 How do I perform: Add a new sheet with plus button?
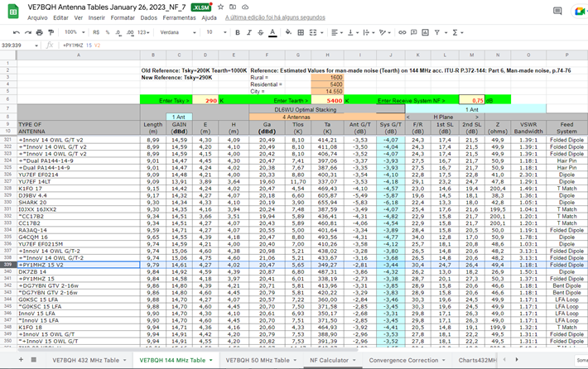pos(21,361)
